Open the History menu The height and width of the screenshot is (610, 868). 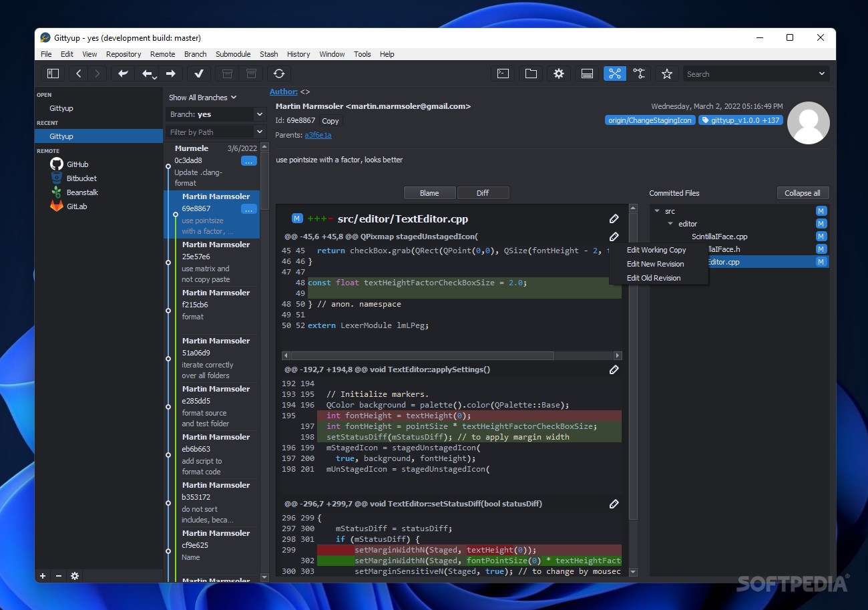click(x=298, y=54)
